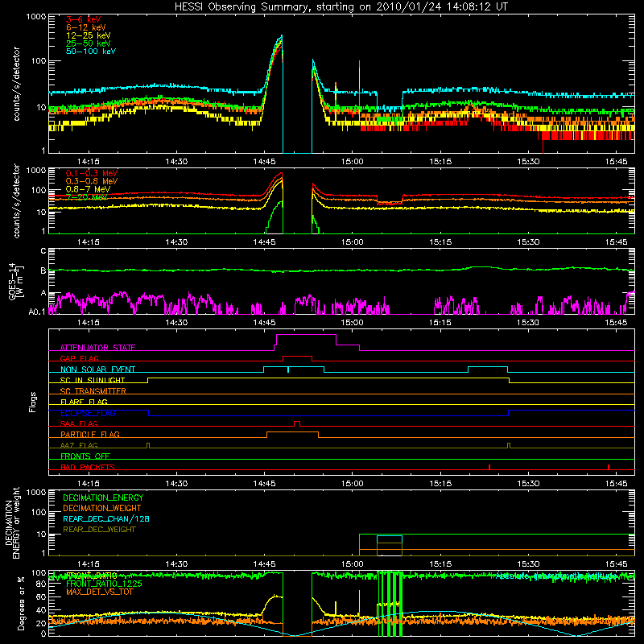Select the 50-100 keV legend label
The width and height of the screenshot is (644, 644).
91,52
